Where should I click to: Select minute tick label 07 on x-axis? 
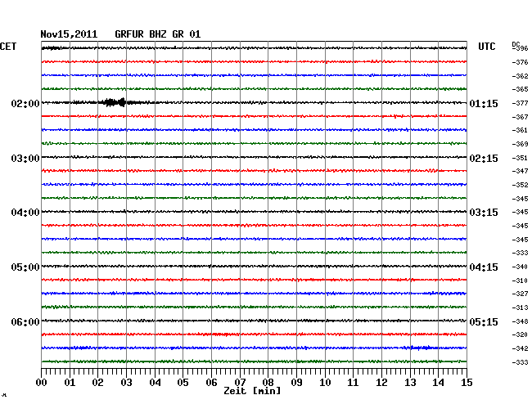(x=240, y=383)
